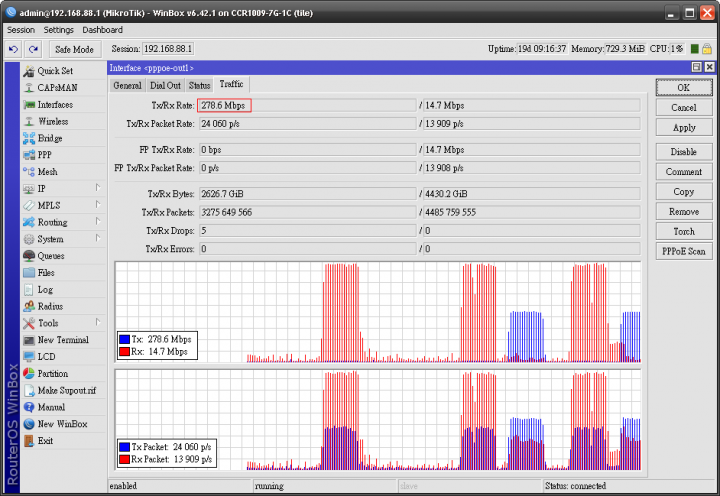Click Make Supout.rif icon

point(29,390)
